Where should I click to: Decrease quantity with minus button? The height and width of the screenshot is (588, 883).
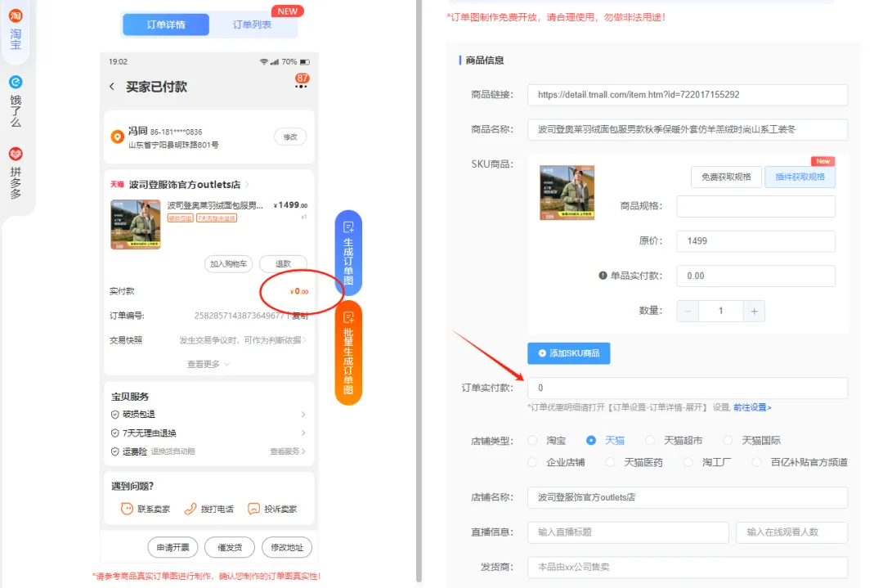[x=688, y=311]
